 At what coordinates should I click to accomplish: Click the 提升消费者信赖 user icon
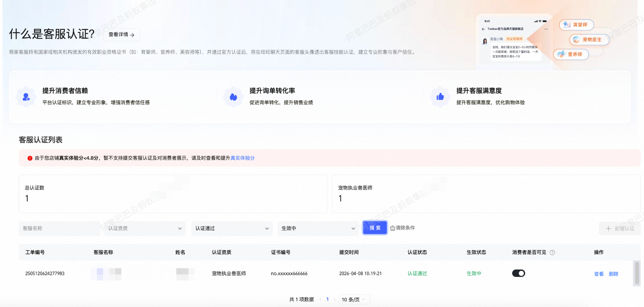26,97
